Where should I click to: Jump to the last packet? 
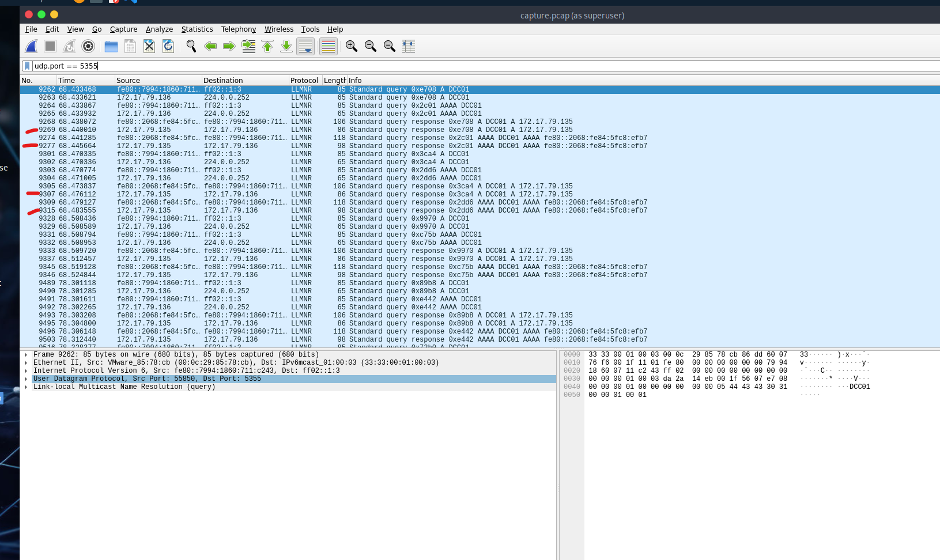(286, 46)
